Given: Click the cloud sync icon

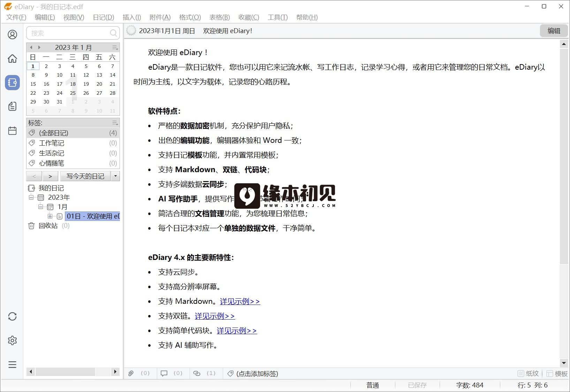Looking at the screenshot, I should click(x=12, y=316).
